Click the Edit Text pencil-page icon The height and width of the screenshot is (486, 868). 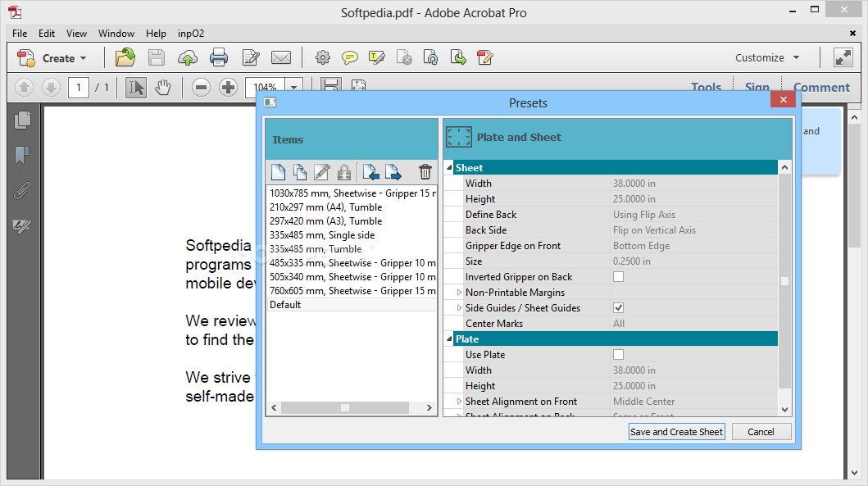point(251,57)
